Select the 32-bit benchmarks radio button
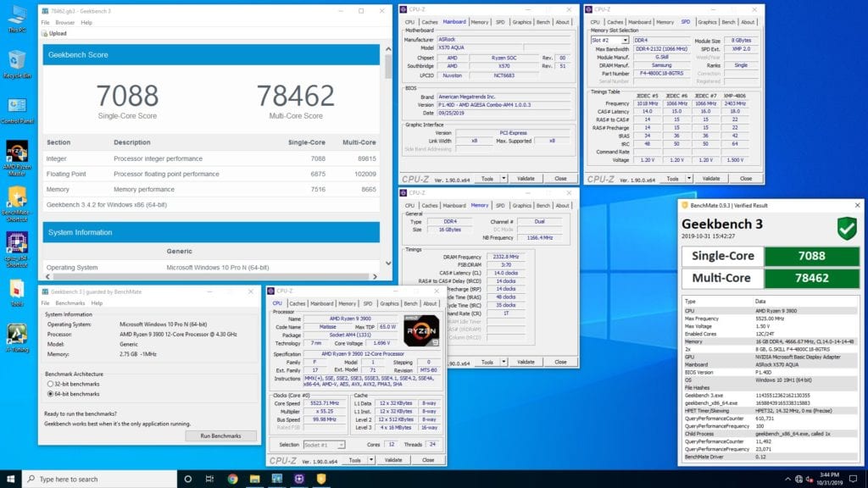Image resolution: width=868 pixels, height=488 pixels. tap(50, 384)
